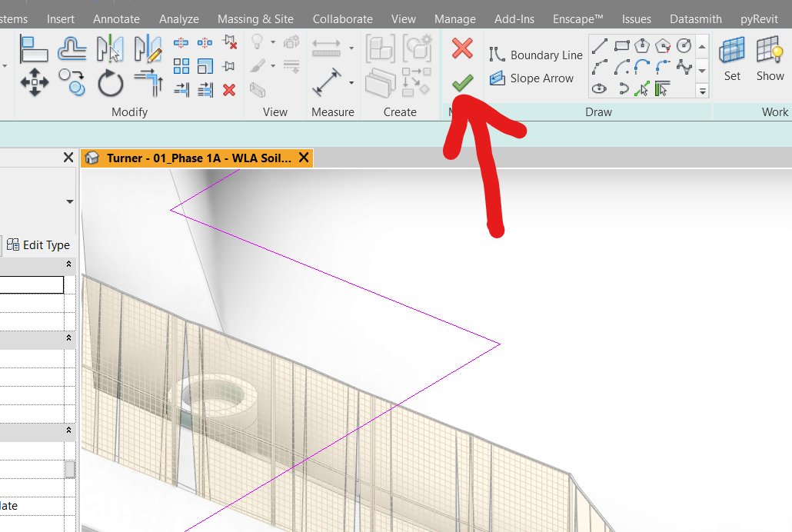Open Hide in View dropdown arrow
The image size is (792, 532).
coord(273,42)
